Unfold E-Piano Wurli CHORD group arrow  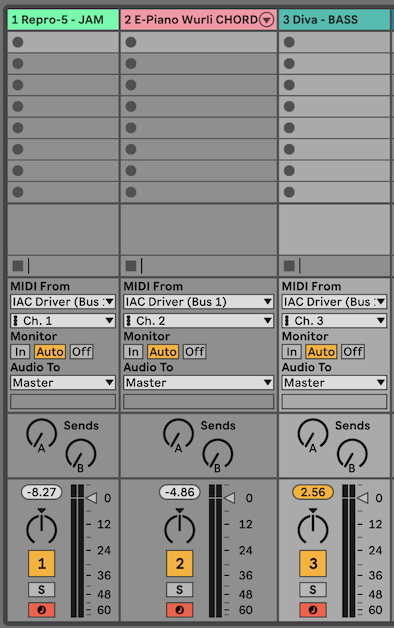click(267, 20)
